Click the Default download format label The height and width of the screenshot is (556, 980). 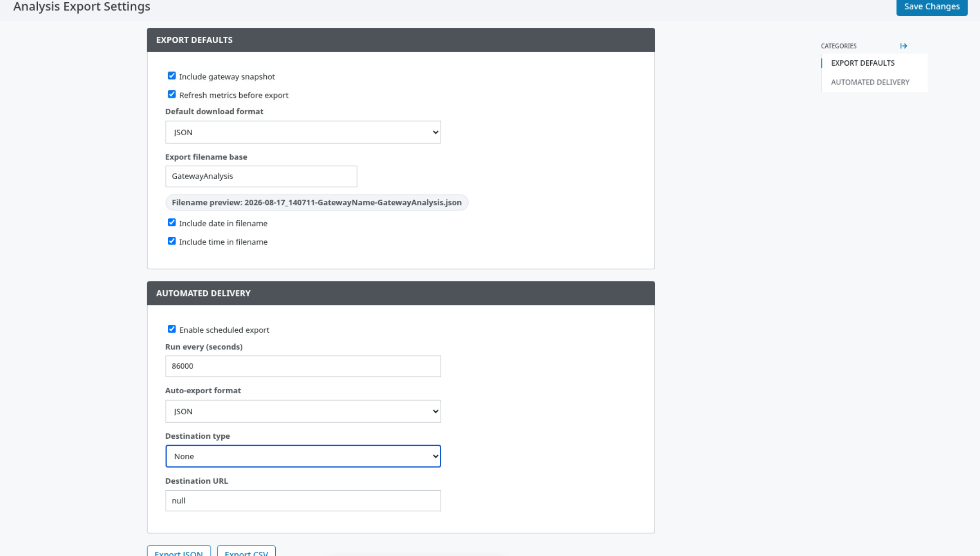(214, 111)
